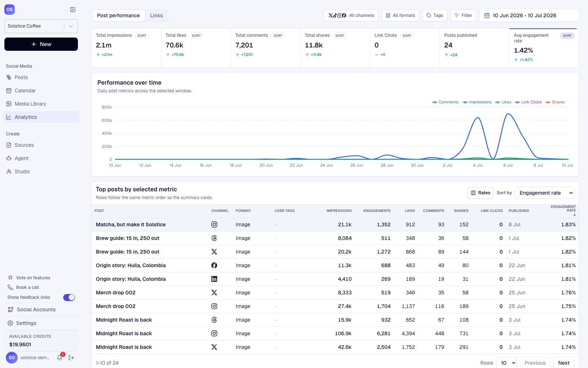
Task: Toggle SORT on Avg engagement rate card
Action: pyautogui.click(x=567, y=36)
